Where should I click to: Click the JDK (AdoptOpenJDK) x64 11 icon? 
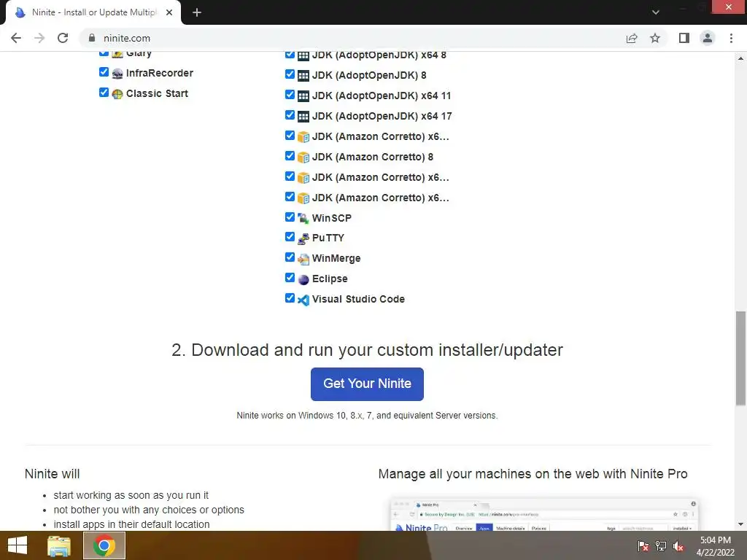click(303, 96)
